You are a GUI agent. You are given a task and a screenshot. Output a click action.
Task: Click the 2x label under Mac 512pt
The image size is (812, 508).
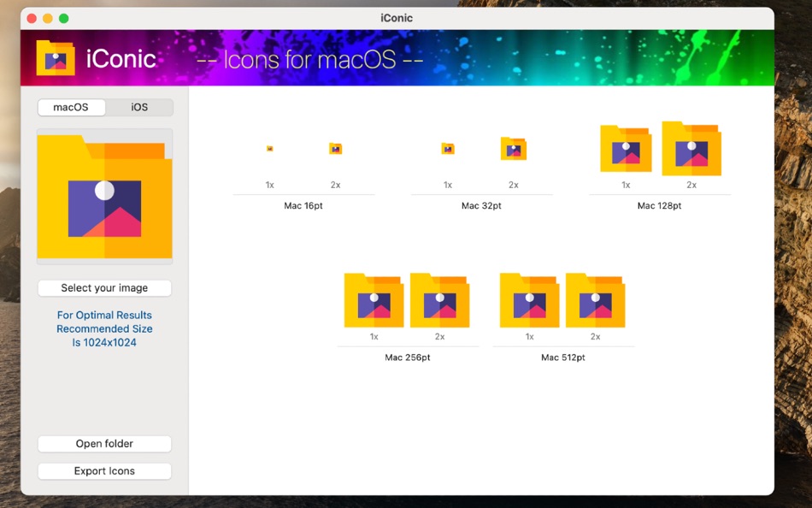click(x=596, y=337)
